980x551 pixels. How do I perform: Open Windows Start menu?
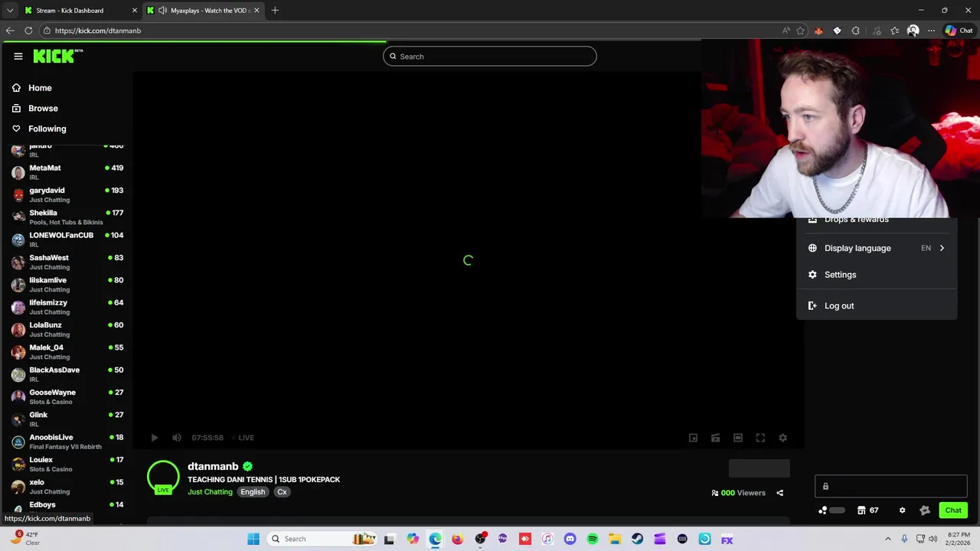point(253,539)
